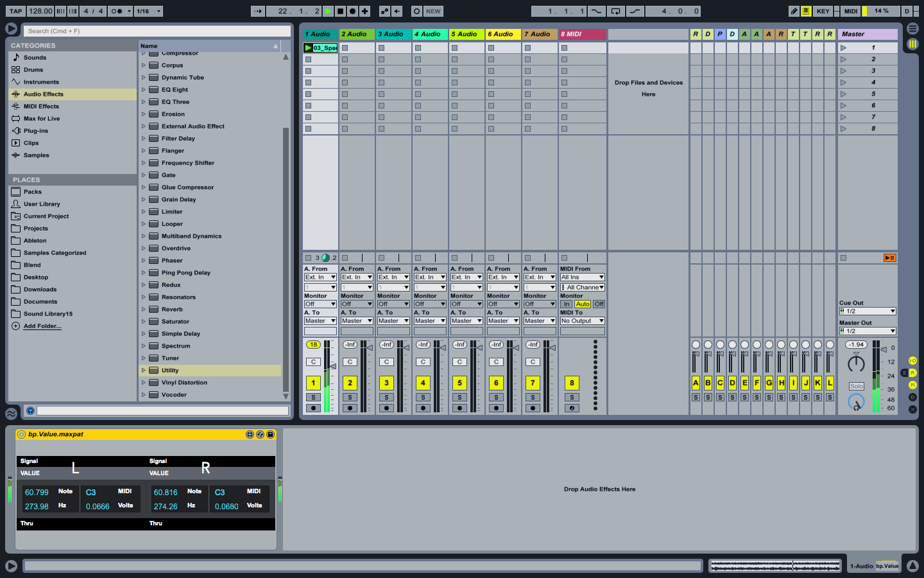This screenshot has width=924, height=578.
Task: Set MIDI track monitor to In
Action: [567, 304]
